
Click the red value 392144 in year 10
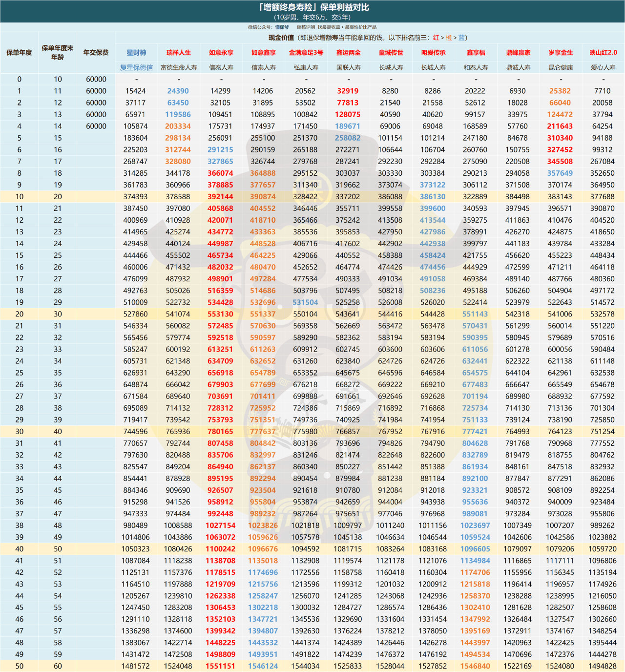click(x=220, y=196)
